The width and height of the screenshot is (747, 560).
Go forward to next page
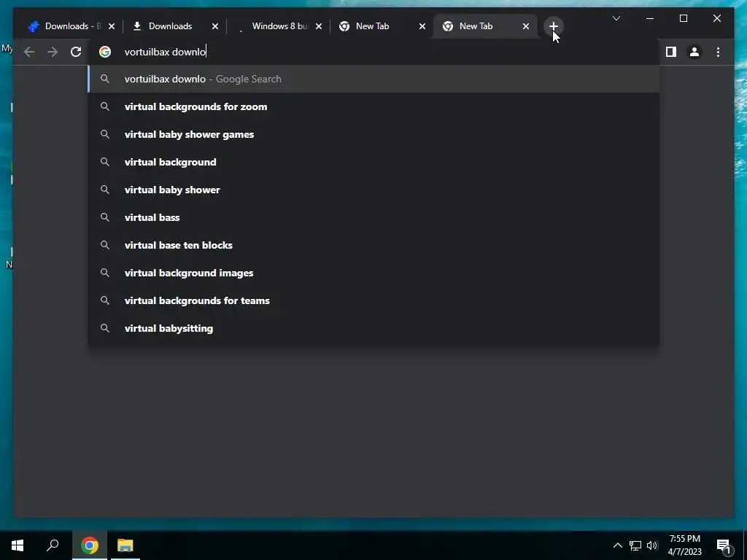[x=53, y=52]
